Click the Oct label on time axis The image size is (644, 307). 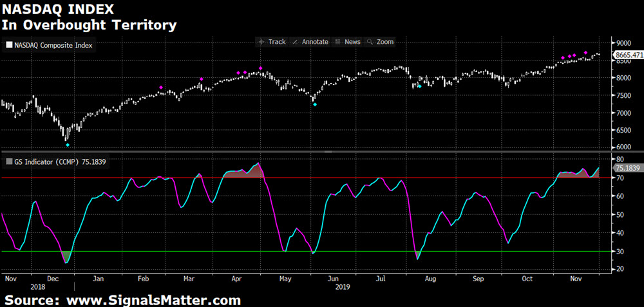(x=527, y=279)
